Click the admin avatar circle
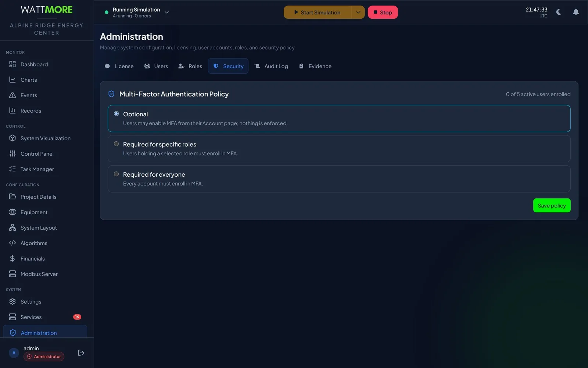The width and height of the screenshot is (588, 368). pyautogui.click(x=14, y=353)
